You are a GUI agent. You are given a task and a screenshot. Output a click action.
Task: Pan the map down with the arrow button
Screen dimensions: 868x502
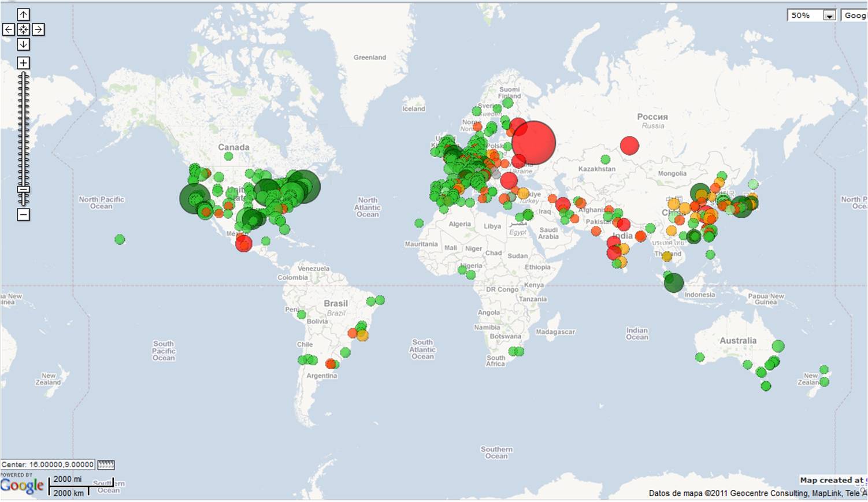click(x=23, y=44)
